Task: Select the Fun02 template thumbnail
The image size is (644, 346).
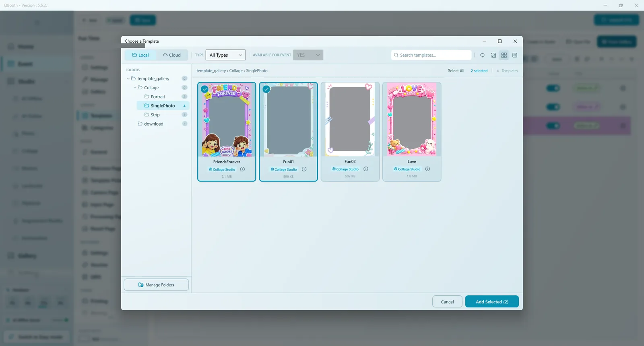Action: 350,119
